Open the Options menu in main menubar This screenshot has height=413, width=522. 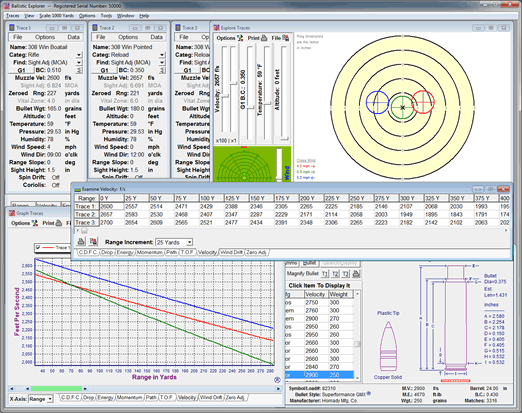[x=87, y=16]
